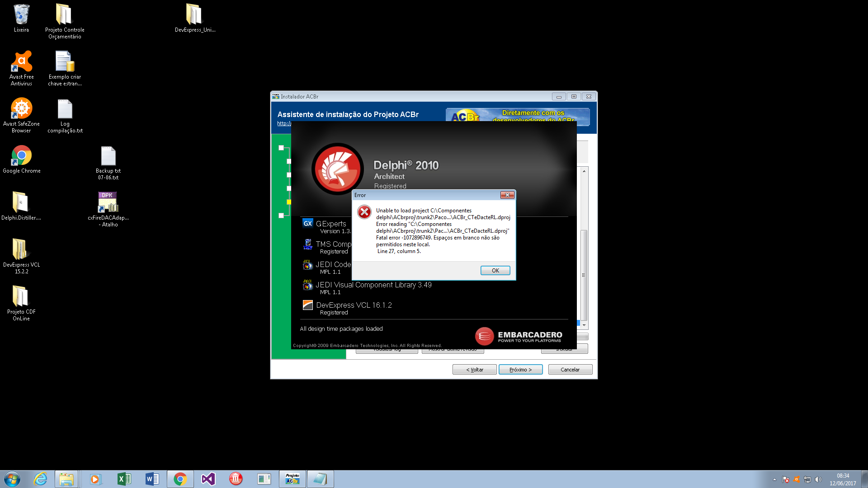Click the installer list scrollbar thumb
The width and height of the screenshot is (868, 488).
(x=584, y=275)
